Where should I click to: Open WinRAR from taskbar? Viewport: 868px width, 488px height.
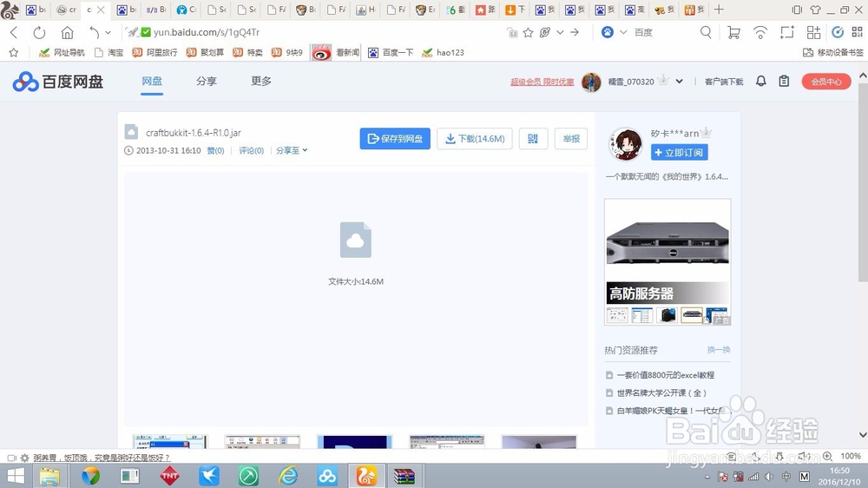(404, 476)
